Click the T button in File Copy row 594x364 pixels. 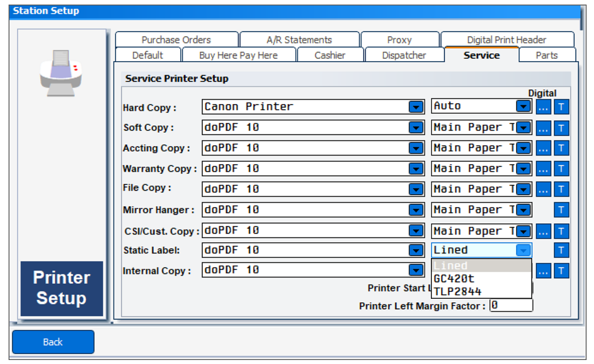561,189
